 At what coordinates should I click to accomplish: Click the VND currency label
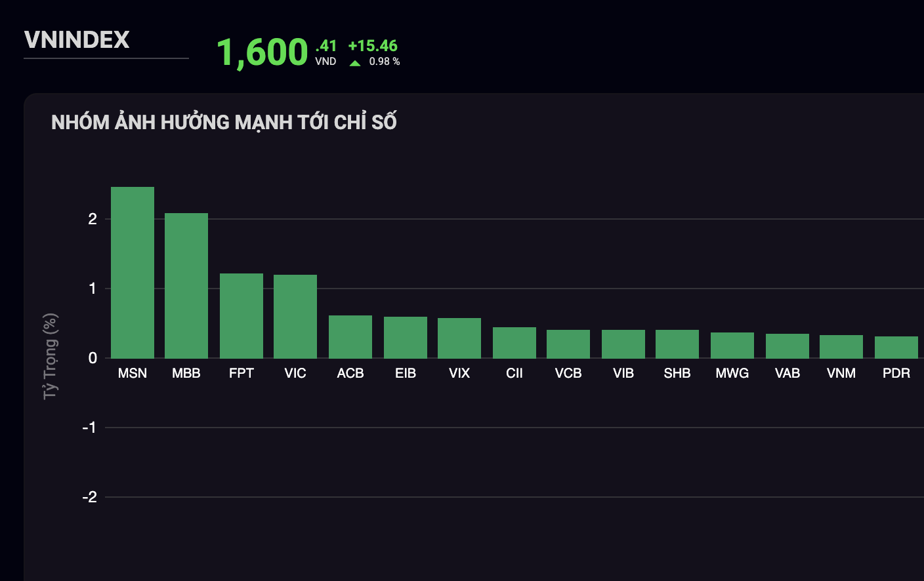325,62
